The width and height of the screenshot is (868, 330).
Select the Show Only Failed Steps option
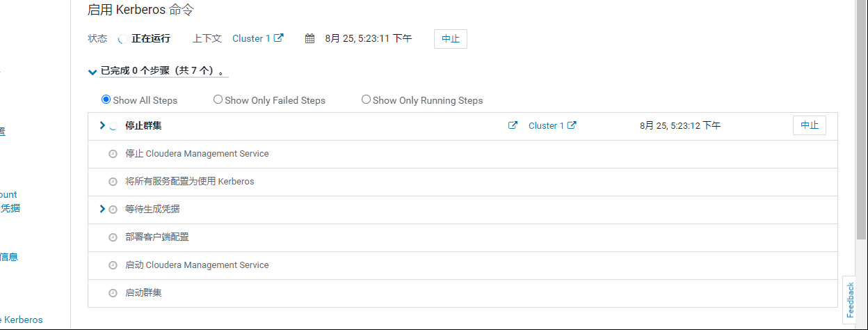218,100
